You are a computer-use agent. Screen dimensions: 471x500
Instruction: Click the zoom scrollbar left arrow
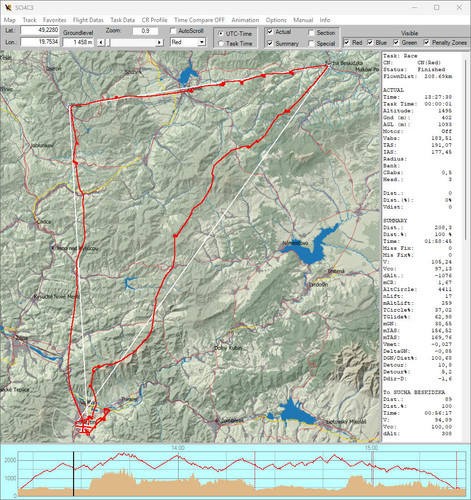(101, 43)
